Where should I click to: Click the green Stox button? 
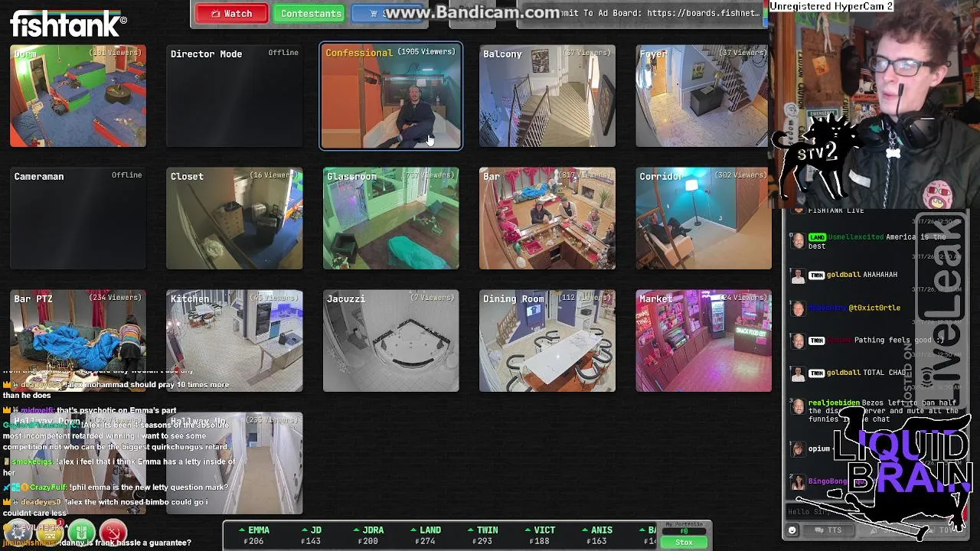click(x=684, y=542)
